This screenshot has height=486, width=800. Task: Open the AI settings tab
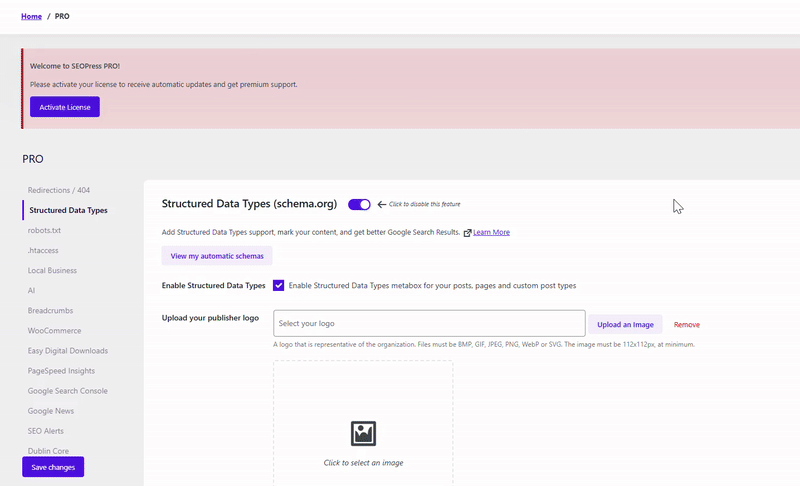pos(32,290)
